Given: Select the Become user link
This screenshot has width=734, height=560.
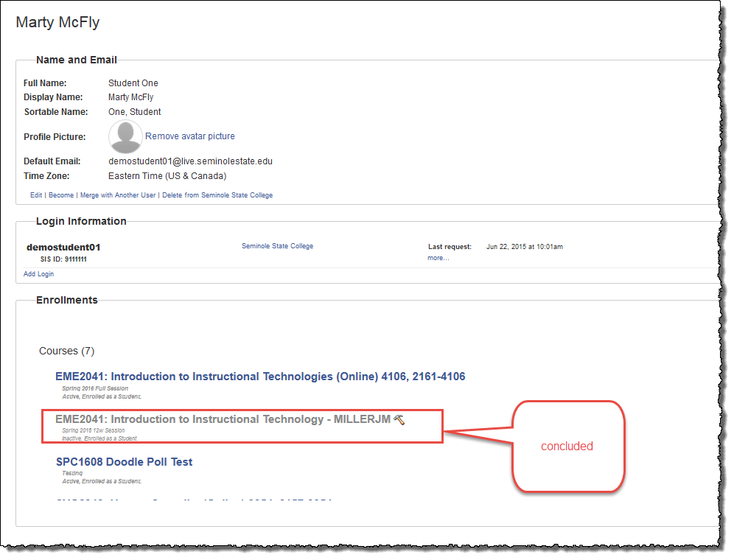Looking at the screenshot, I should coord(61,195).
